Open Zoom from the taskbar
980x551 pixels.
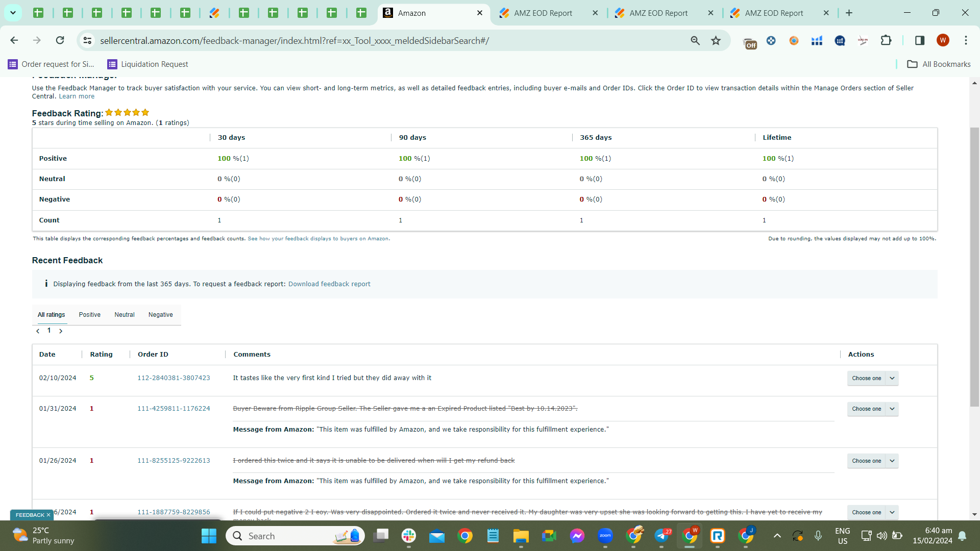coord(605,536)
